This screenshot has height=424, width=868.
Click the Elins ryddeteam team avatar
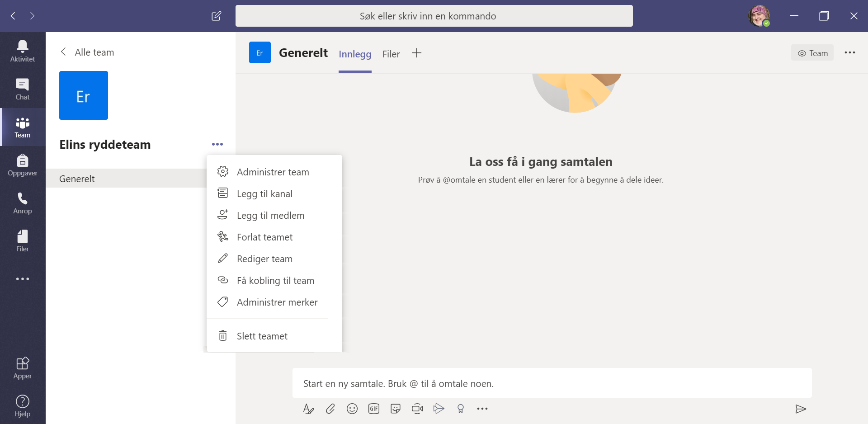click(x=84, y=95)
